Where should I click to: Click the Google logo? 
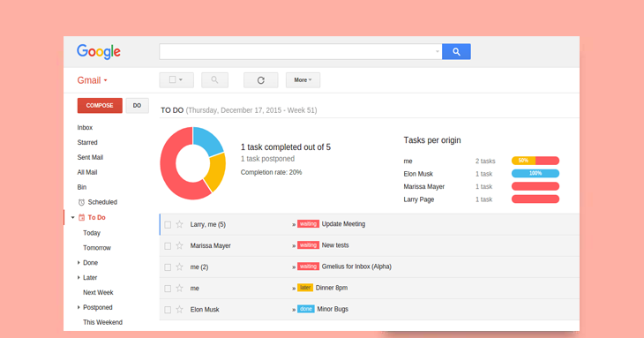tap(99, 52)
